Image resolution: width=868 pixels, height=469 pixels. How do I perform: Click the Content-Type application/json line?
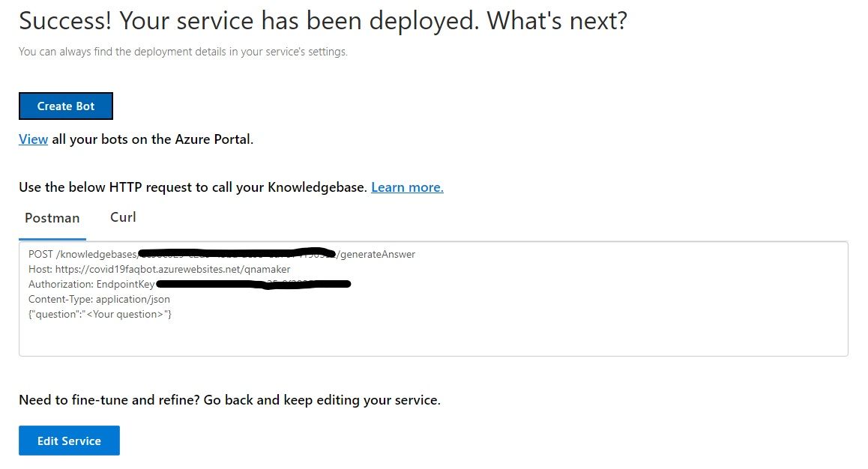tap(98, 299)
